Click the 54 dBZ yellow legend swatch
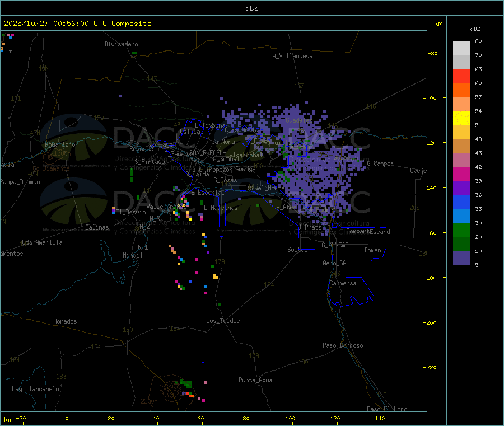This screenshot has height=426, width=504. (x=461, y=118)
